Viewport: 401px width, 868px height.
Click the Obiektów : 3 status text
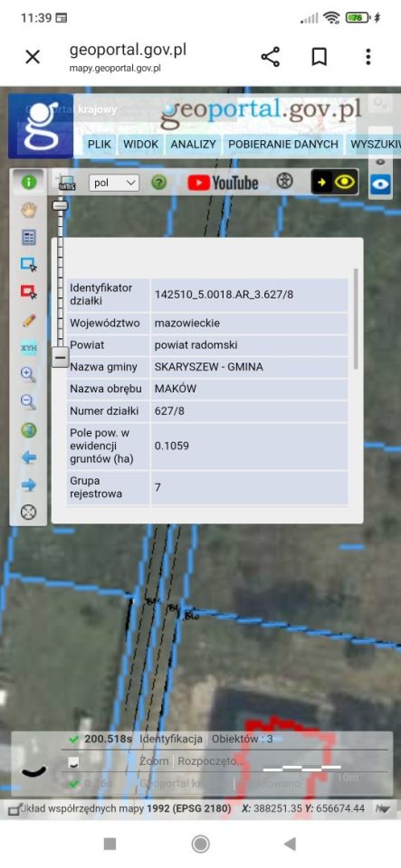pos(242,739)
